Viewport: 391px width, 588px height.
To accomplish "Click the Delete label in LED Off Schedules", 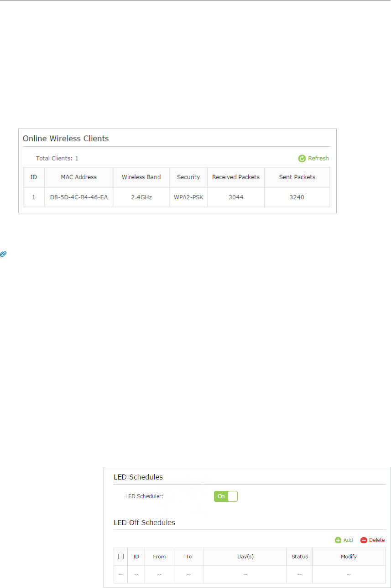I will 377,540.
